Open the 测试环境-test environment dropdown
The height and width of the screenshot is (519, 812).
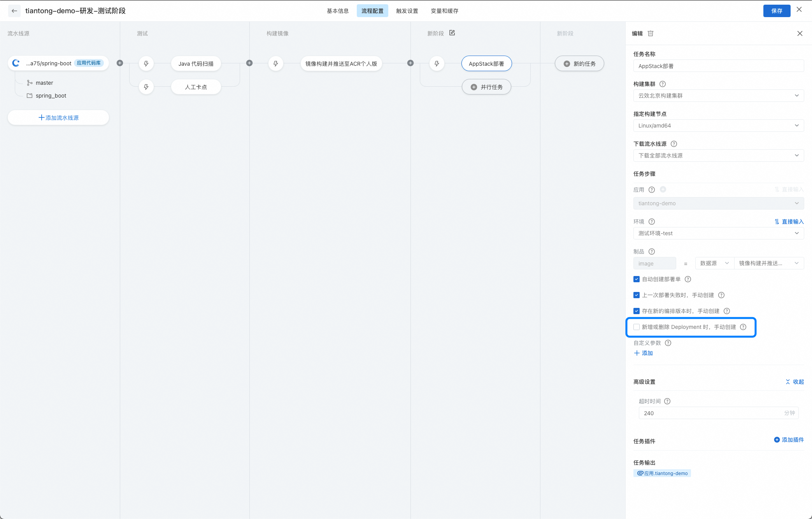[718, 233]
